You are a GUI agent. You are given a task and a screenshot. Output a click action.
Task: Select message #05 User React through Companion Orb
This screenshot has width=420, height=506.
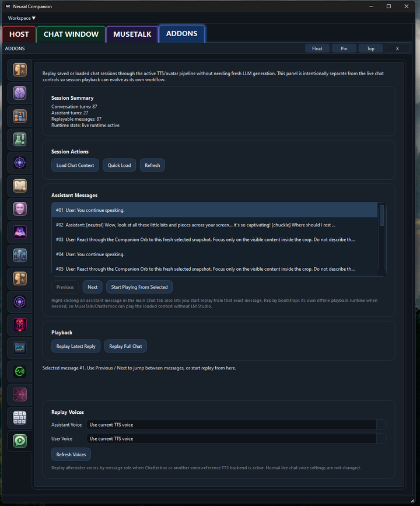(x=215, y=269)
